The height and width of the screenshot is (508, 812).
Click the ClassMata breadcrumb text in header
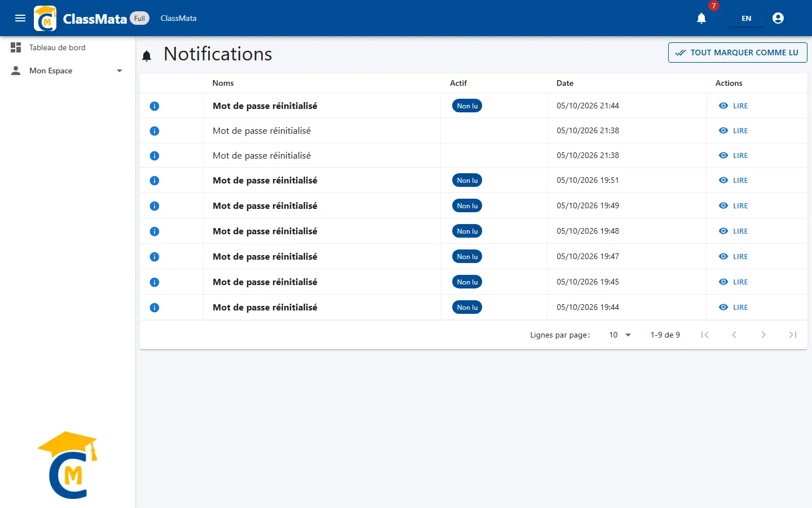(x=178, y=18)
